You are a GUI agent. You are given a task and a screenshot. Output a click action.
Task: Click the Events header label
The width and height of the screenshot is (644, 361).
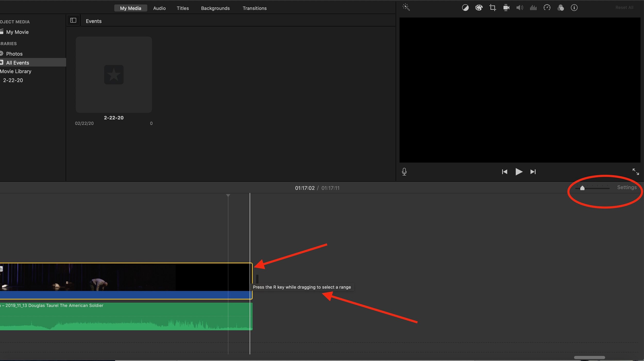pos(94,21)
